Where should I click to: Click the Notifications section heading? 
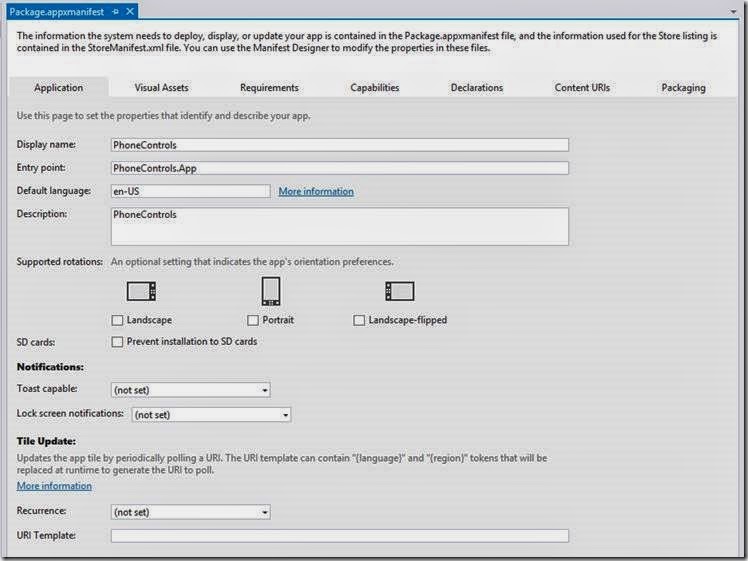(x=50, y=367)
